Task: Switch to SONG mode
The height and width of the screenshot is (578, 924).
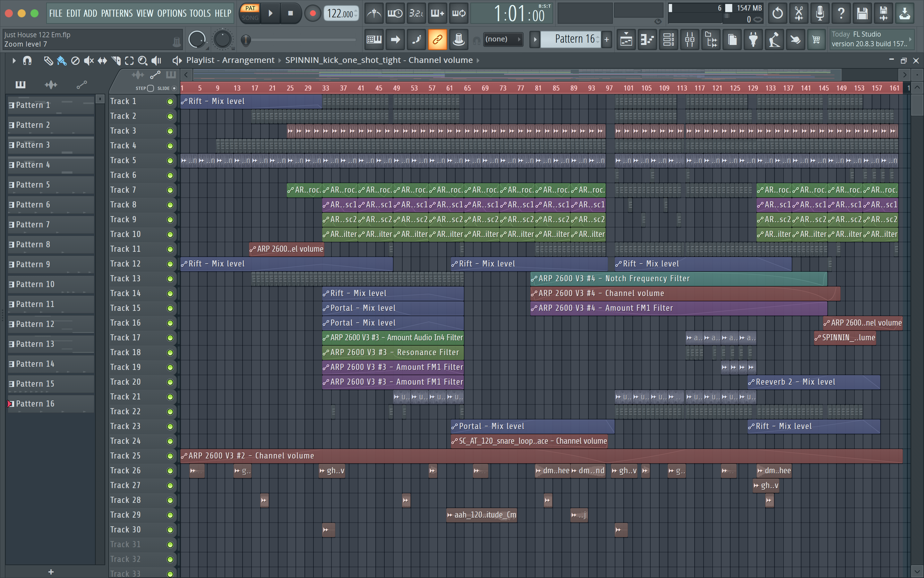Action: coord(250,18)
